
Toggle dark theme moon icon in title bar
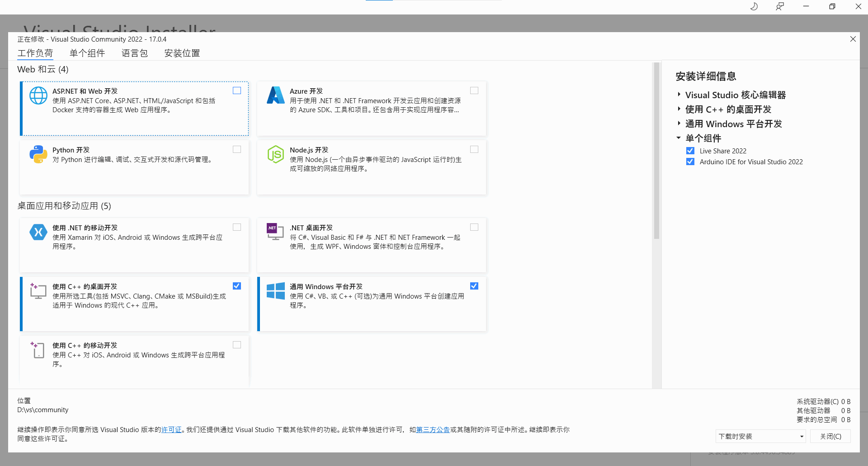click(754, 6)
